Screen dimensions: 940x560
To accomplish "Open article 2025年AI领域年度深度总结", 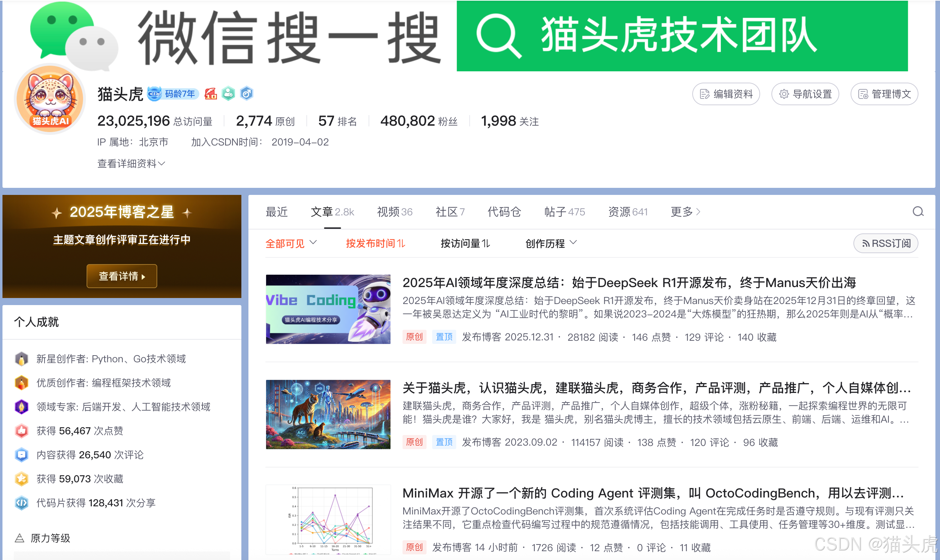I will (629, 282).
